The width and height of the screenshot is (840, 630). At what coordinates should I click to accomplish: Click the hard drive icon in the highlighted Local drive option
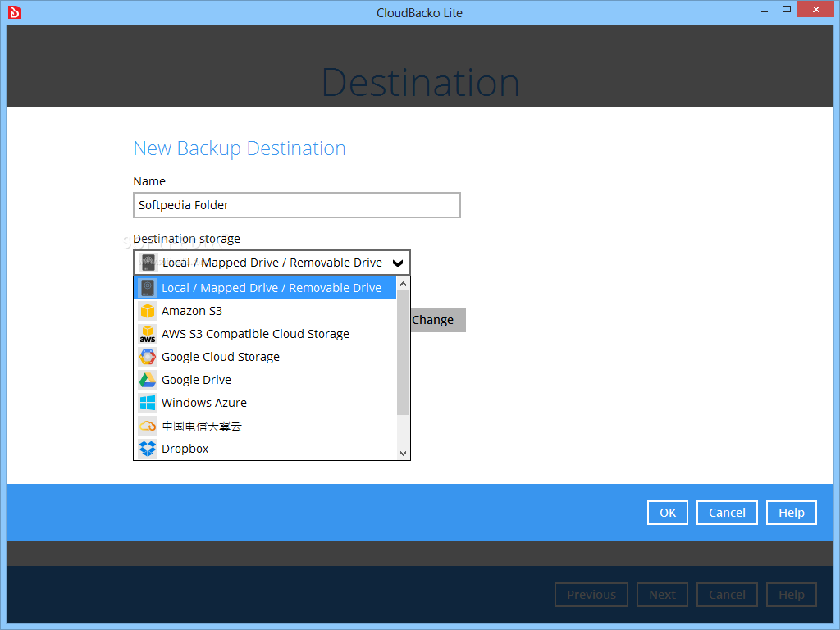pyautogui.click(x=148, y=288)
